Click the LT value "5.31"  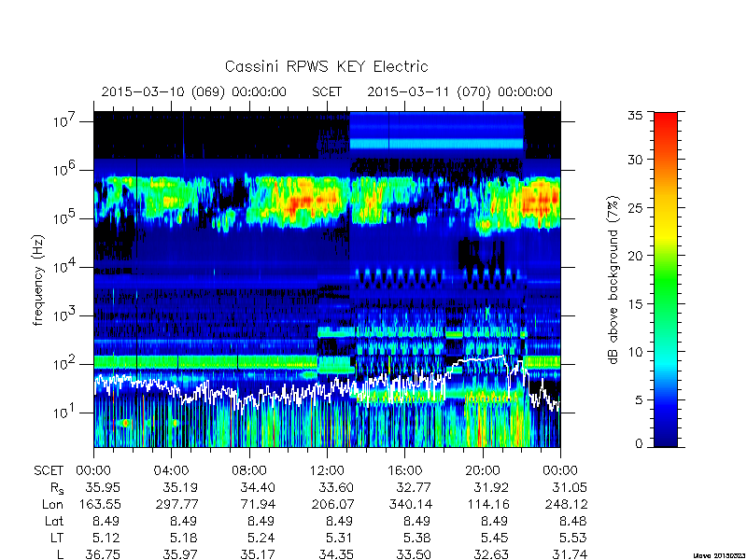tap(339, 538)
